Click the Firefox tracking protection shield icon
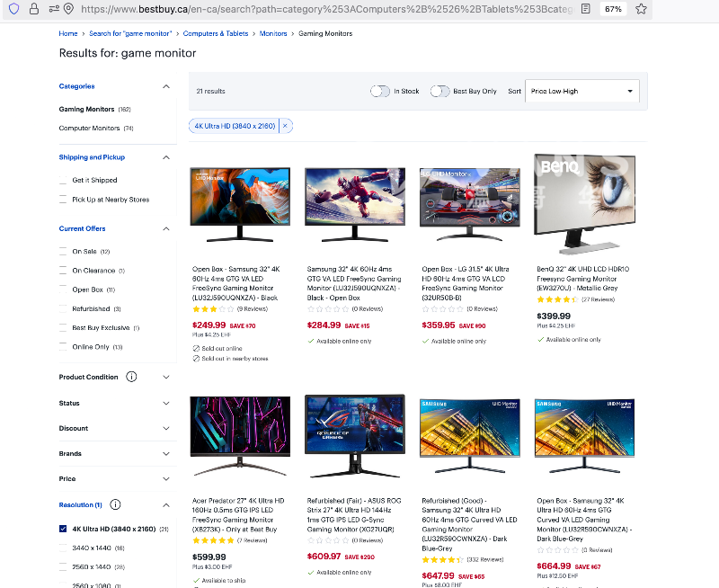719x588 pixels. 13,8
